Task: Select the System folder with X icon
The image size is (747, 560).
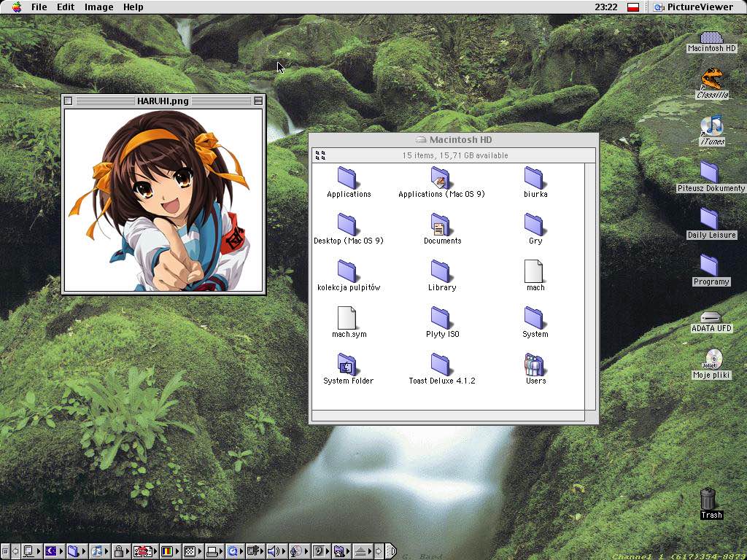Action: click(x=535, y=322)
